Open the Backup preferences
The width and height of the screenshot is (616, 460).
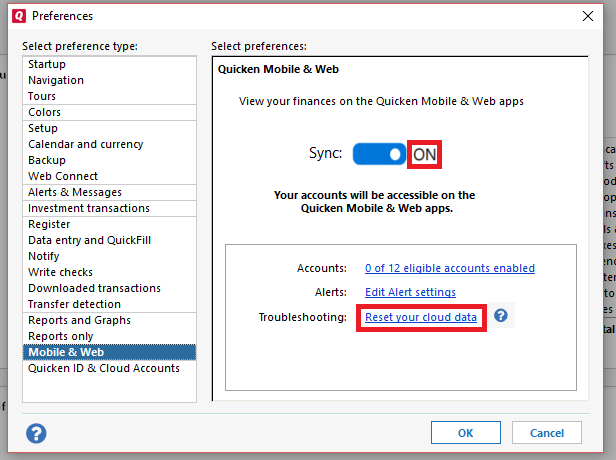[x=109, y=160]
